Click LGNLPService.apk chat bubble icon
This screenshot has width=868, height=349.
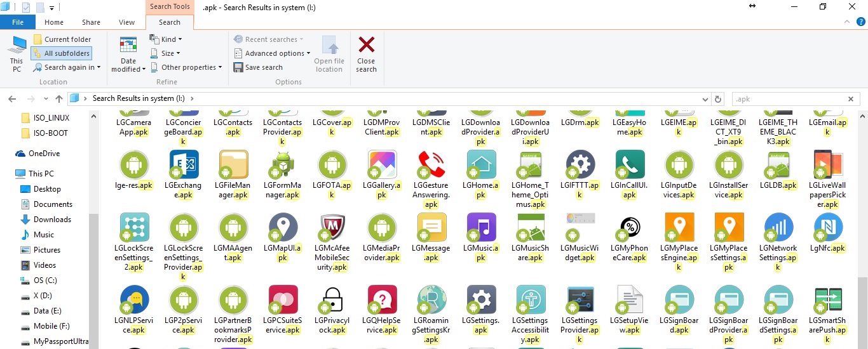pos(134,300)
